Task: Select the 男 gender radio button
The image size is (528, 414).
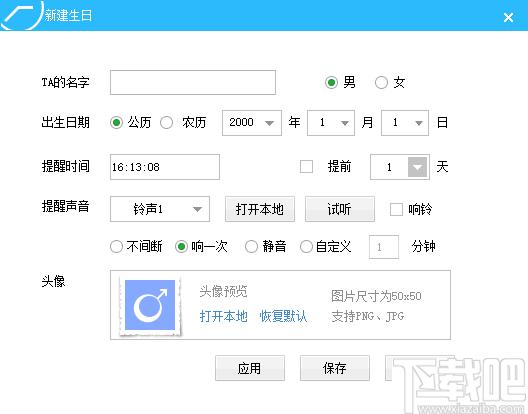Action: pos(331,83)
